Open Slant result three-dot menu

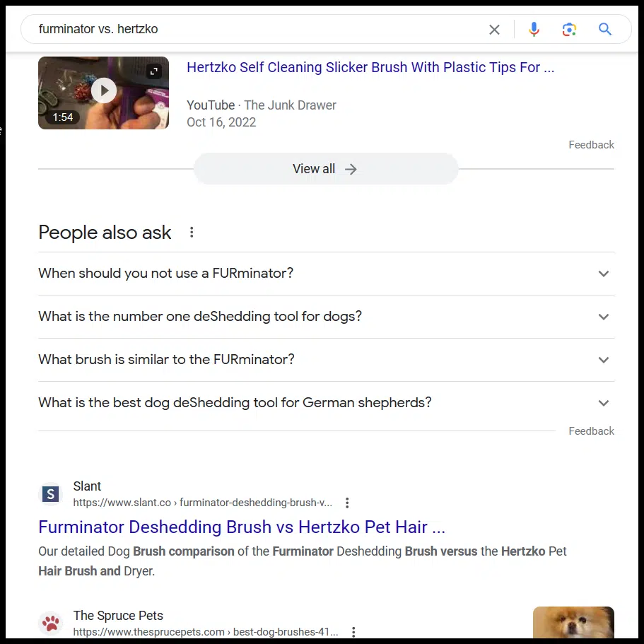[x=347, y=503]
